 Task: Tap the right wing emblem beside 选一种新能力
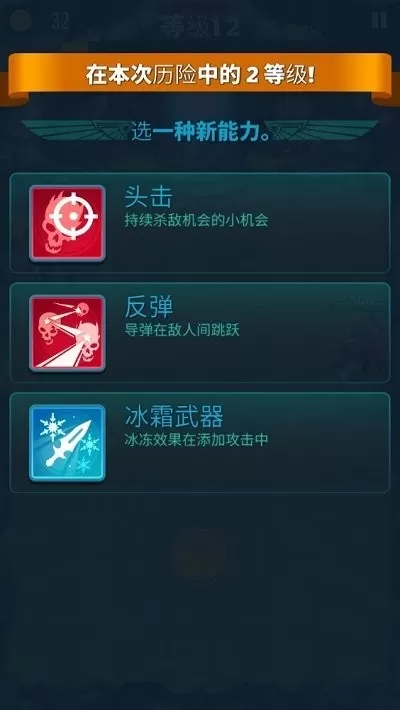[x=325, y=130]
